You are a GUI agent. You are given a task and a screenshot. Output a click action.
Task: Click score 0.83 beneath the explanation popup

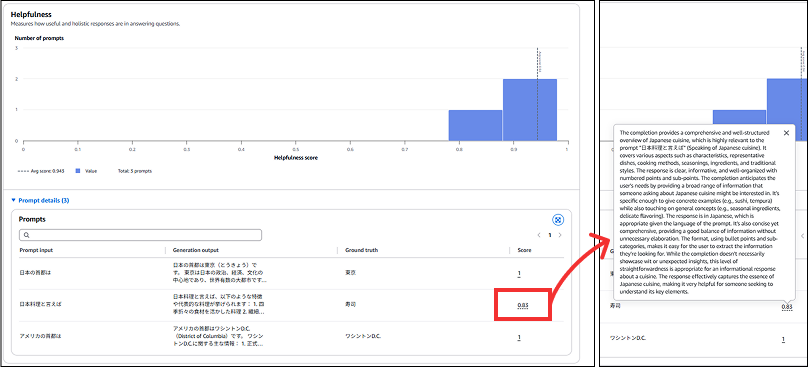(787, 307)
